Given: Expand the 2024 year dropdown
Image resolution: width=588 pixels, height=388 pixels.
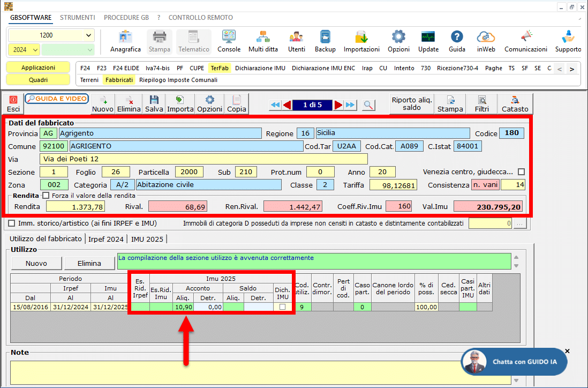Looking at the screenshot, I should (x=35, y=49).
